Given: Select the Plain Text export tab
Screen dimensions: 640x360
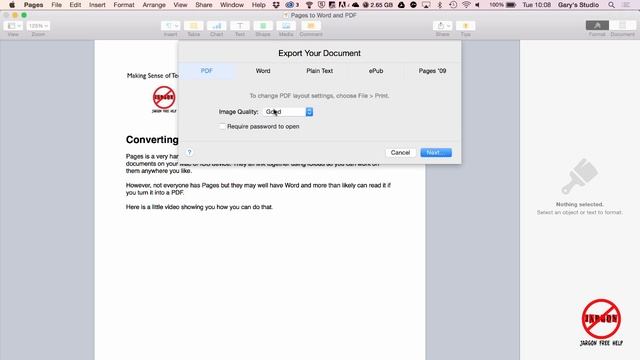Looking at the screenshot, I should (320, 71).
